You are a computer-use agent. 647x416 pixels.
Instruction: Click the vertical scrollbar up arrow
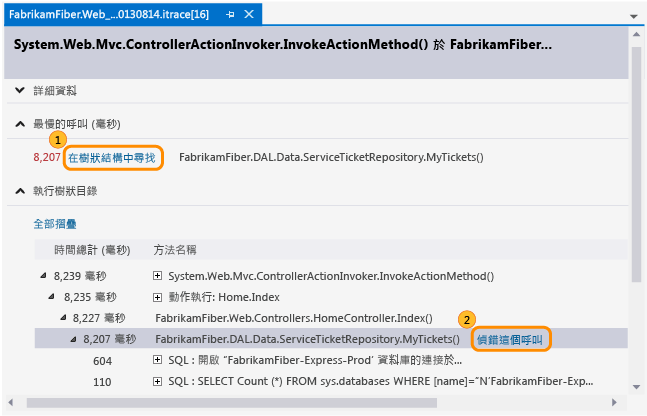tap(636, 35)
